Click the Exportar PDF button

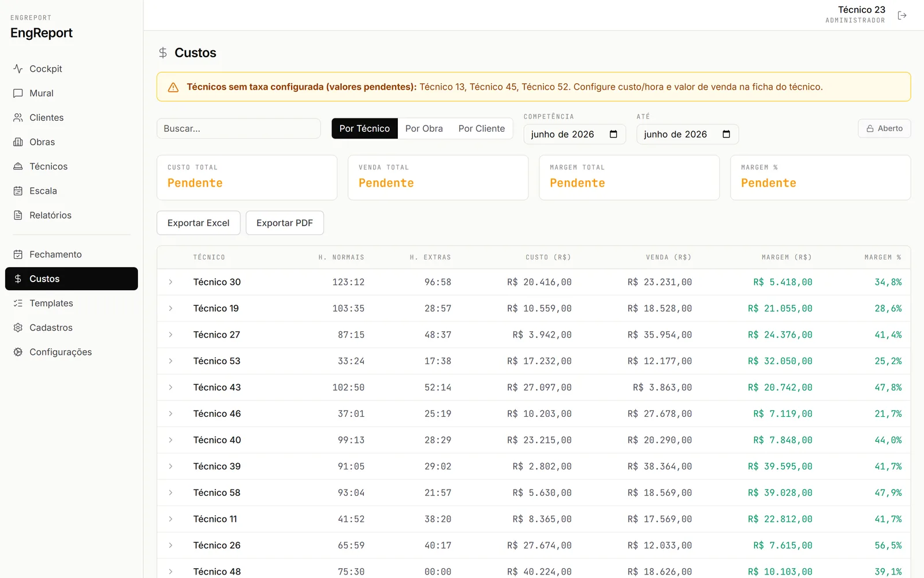point(285,223)
